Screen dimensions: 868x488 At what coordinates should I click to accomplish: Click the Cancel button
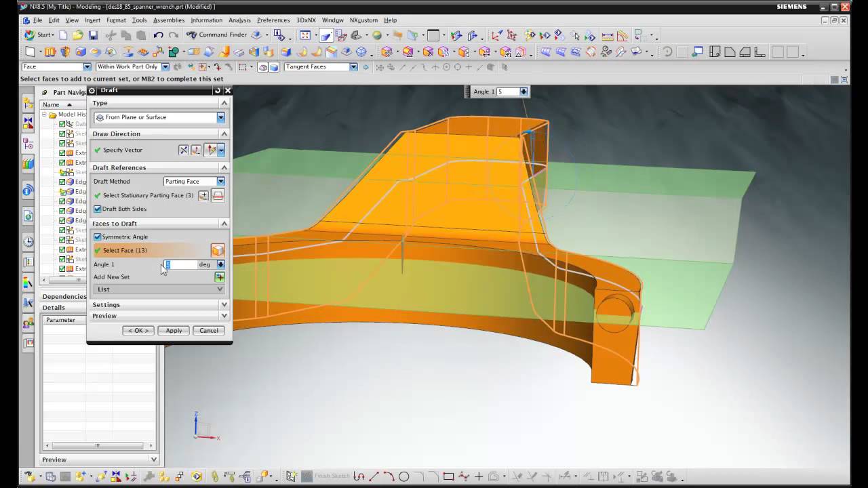coord(209,330)
